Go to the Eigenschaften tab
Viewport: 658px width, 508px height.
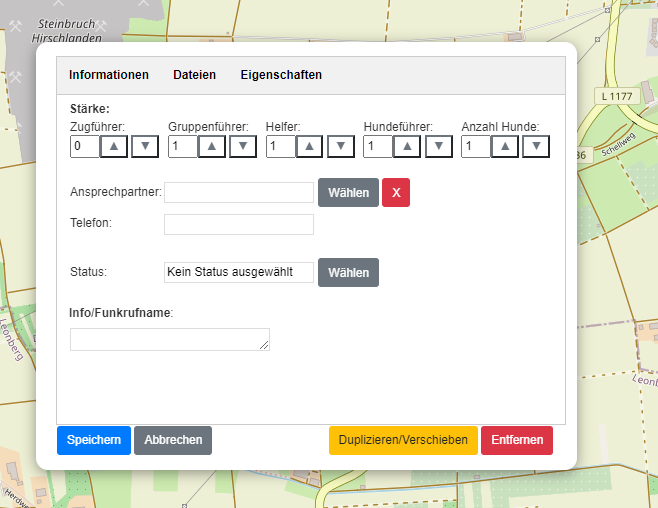coord(281,75)
